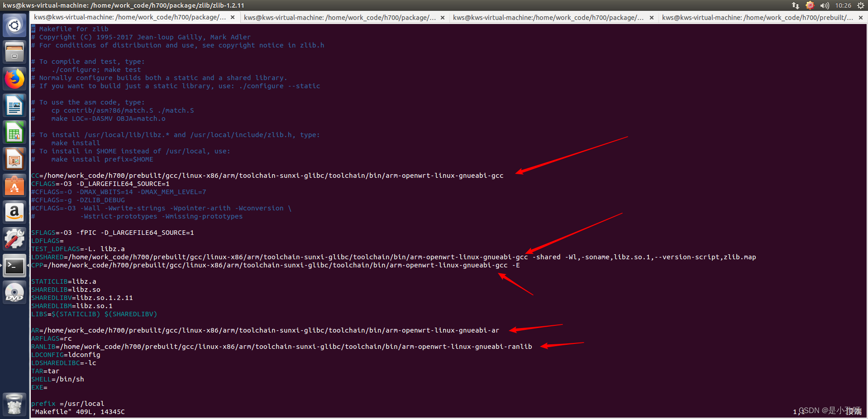The image size is (868, 419).
Task: Click the empty LDFLAGS= line
Action: [x=48, y=241]
